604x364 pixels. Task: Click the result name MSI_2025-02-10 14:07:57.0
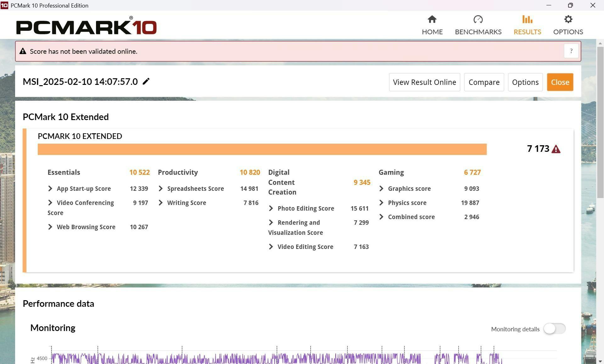[80, 82]
